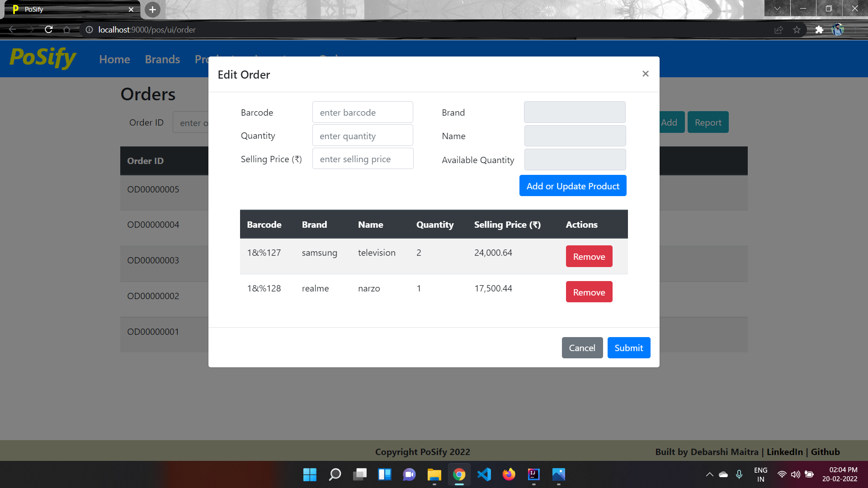Viewport: 868px width, 488px height.
Task: Remove the realme narzo product
Action: [x=589, y=292]
